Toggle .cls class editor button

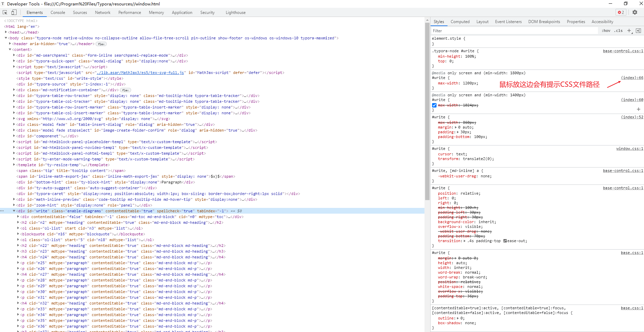point(619,31)
